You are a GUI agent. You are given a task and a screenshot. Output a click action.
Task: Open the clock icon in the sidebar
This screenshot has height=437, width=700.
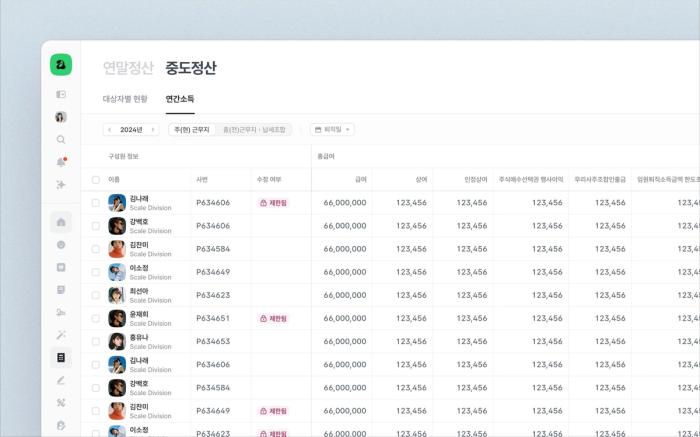(x=61, y=245)
